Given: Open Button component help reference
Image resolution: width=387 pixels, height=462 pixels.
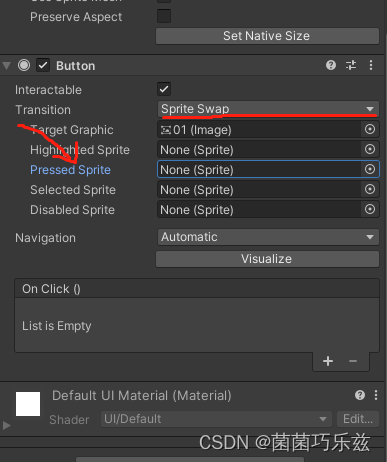Looking at the screenshot, I should [x=331, y=65].
